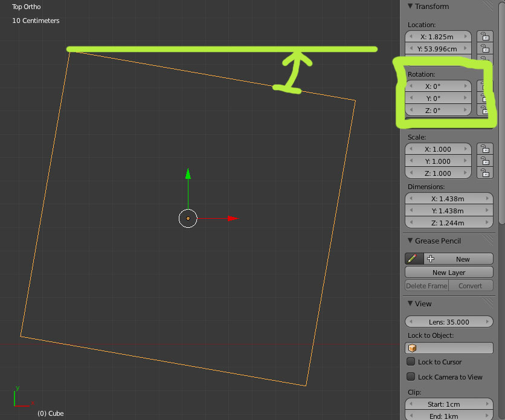
Task: Click Scale X value 1.000
Action: click(x=438, y=149)
